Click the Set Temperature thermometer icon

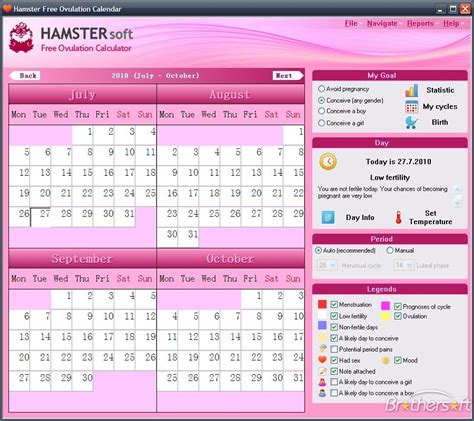tap(398, 217)
